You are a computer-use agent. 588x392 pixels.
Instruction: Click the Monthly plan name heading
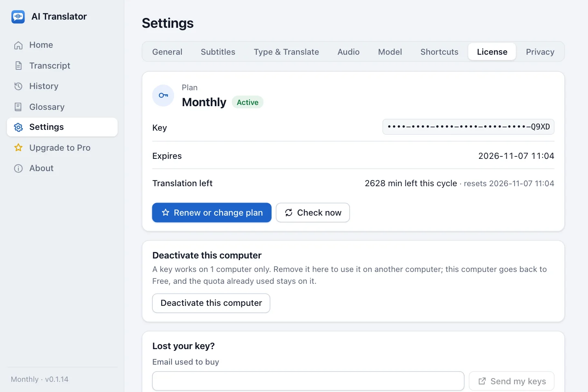point(204,102)
